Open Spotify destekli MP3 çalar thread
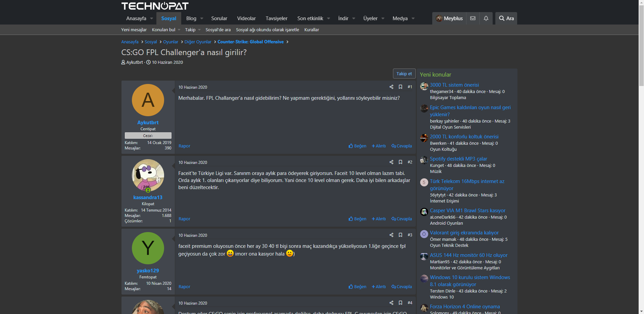Viewport: 644px width, 314px height. tap(458, 159)
